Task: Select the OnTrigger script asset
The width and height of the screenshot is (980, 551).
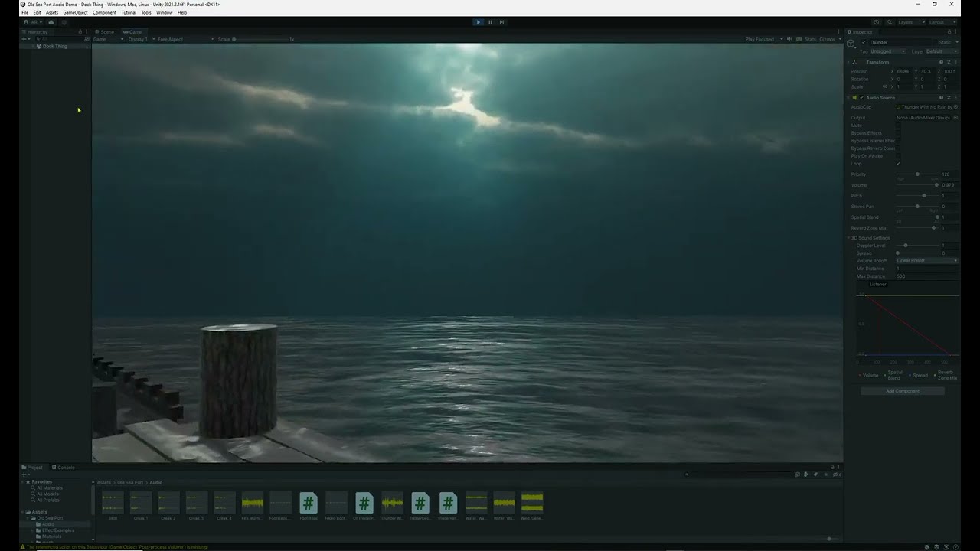Action: tap(364, 506)
